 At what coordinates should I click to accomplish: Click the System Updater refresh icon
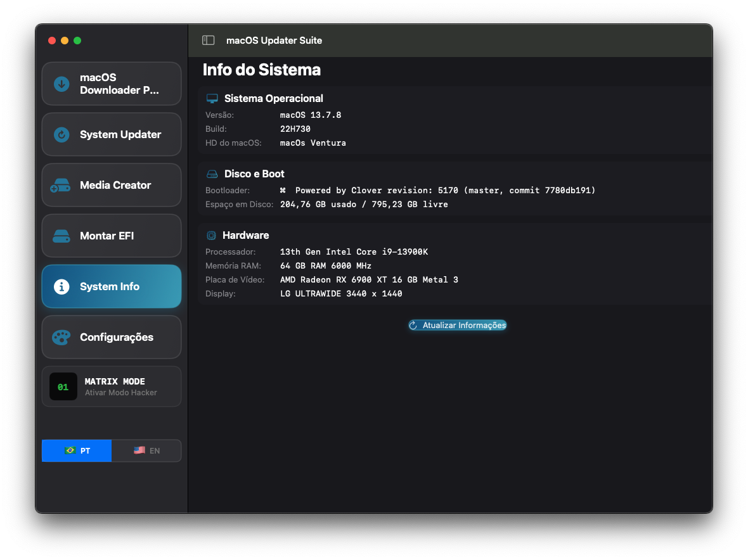point(61,134)
